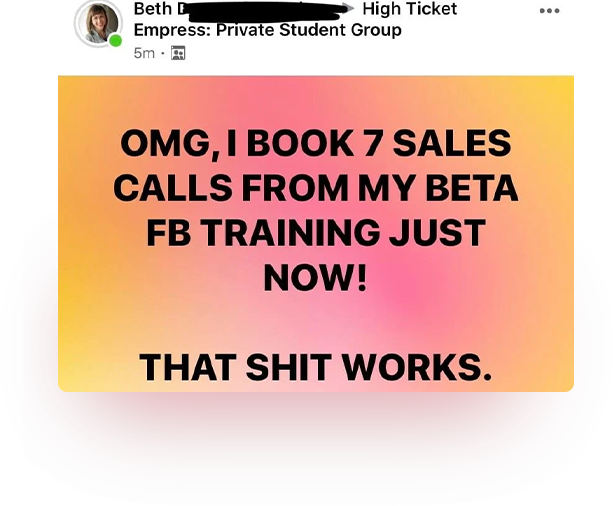Click the green online status dot
This screenshot has width=613, height=506.
tap(115, 41)
